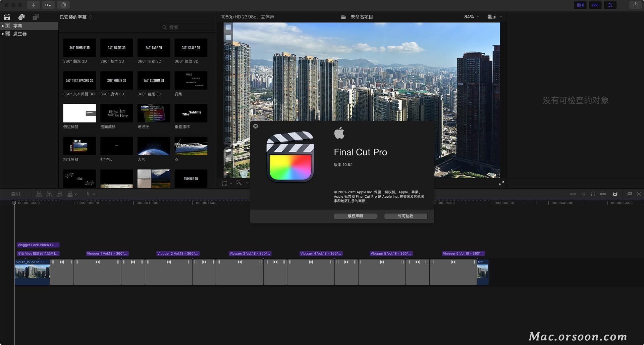Choose the 垂直漂移 title thumbnail
Viewport: 644px width, 345px height.
click(x=191, y=113)
